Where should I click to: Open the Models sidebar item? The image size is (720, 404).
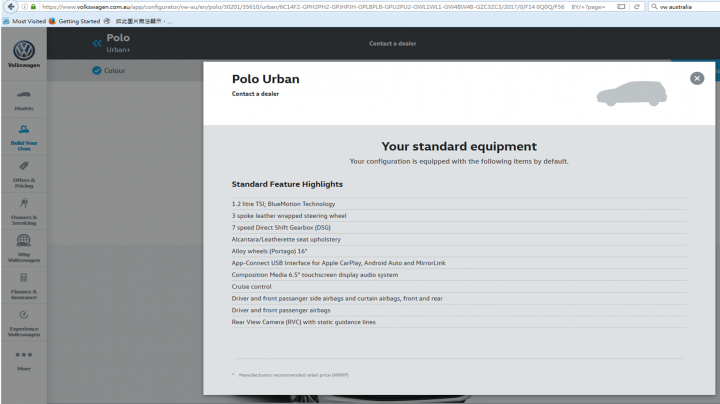click(24, 101)
